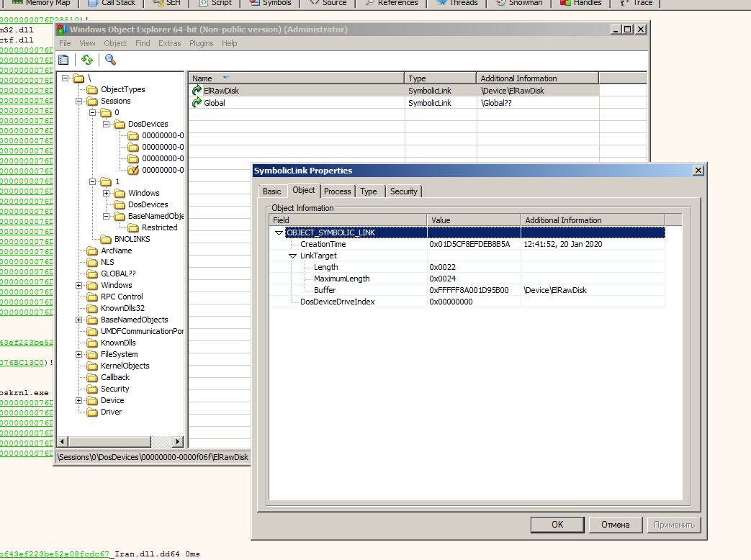The height and width of the screenshot is (560, 751).
Task: Open the Find menu
Action: tap(143, 43)
